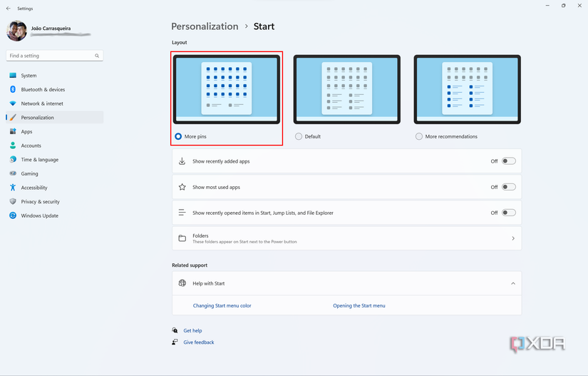588x376 pixels.
Task: Collapse the Help with Start section
Action: point(513,283)
